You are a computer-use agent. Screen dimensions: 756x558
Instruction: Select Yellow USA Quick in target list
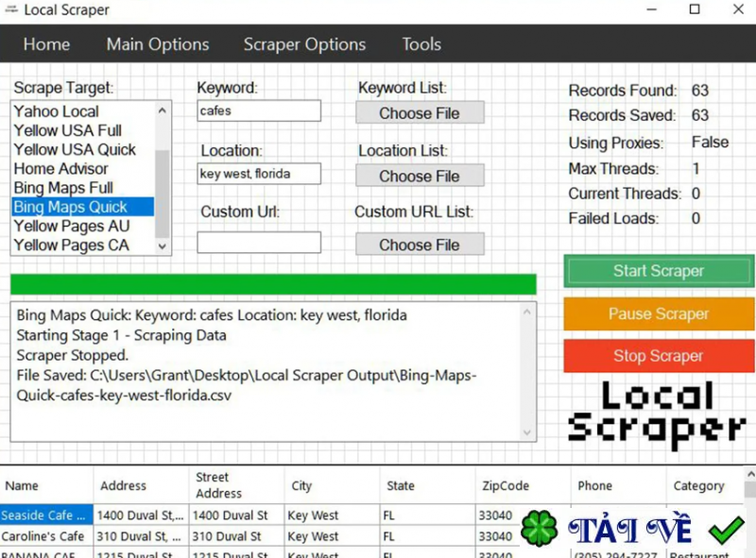click(83, 149)
